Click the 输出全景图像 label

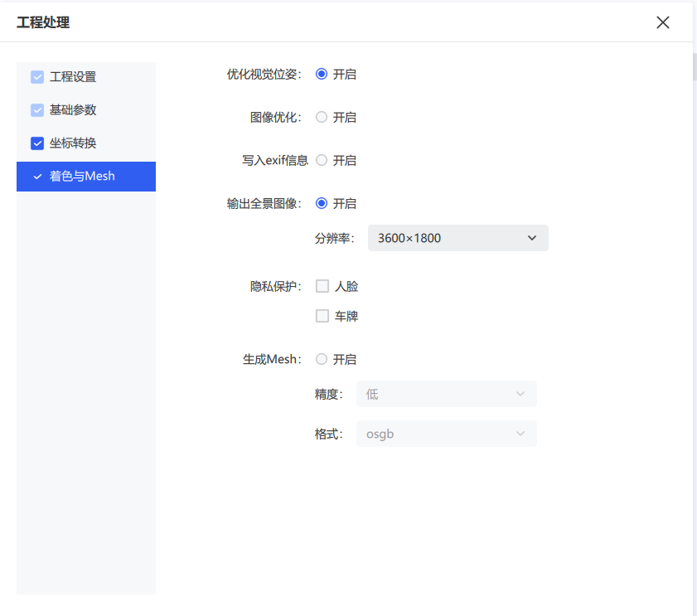[264, 203]
